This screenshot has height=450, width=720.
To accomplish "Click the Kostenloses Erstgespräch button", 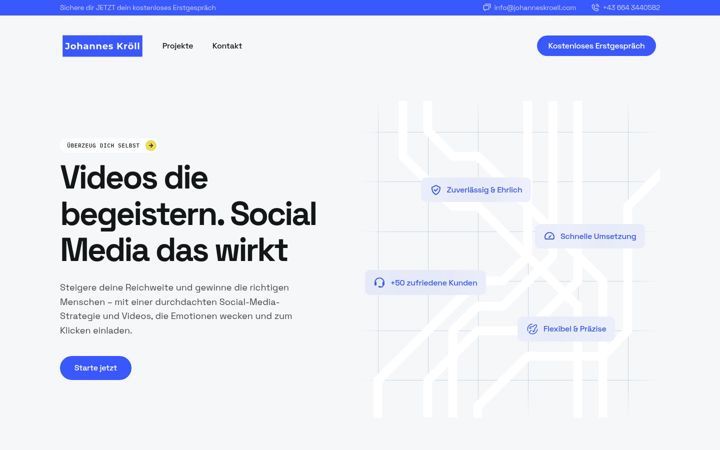I will (x=596, y=46).
